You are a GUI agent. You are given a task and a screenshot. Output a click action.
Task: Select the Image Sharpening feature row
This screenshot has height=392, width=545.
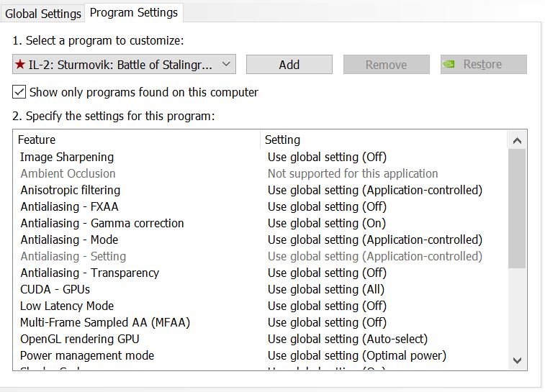[x=67, y=157]
